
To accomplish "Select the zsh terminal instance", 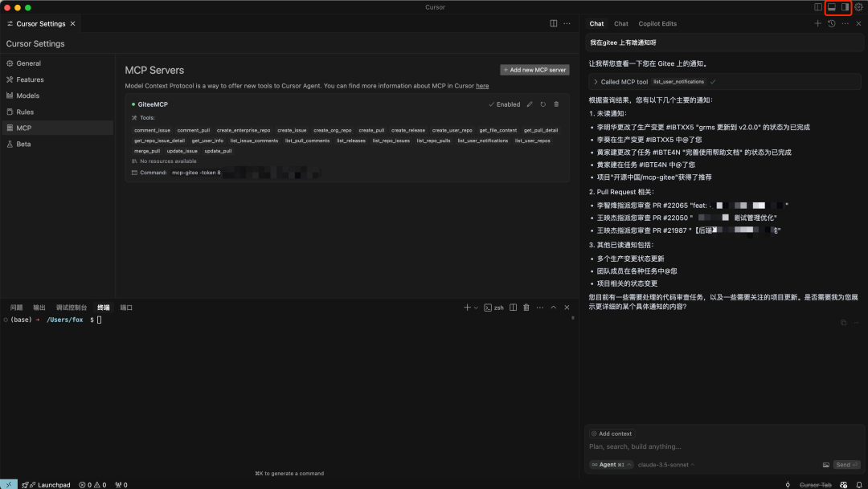I will tap(493, 308).
